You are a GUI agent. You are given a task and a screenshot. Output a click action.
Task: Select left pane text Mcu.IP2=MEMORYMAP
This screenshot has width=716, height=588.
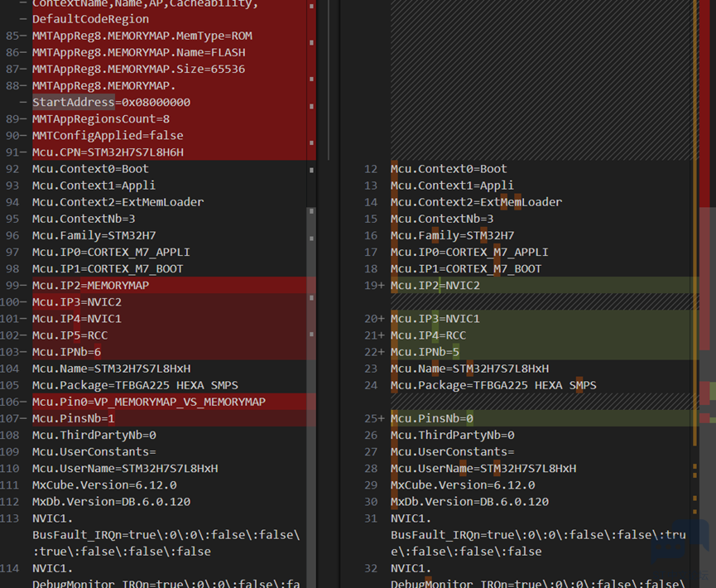(x=90, y=285)
